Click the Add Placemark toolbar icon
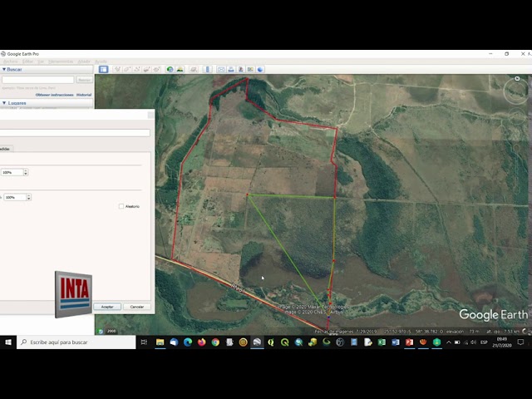Viewport: 532px width, 399px height. click(x=117, y=70)
